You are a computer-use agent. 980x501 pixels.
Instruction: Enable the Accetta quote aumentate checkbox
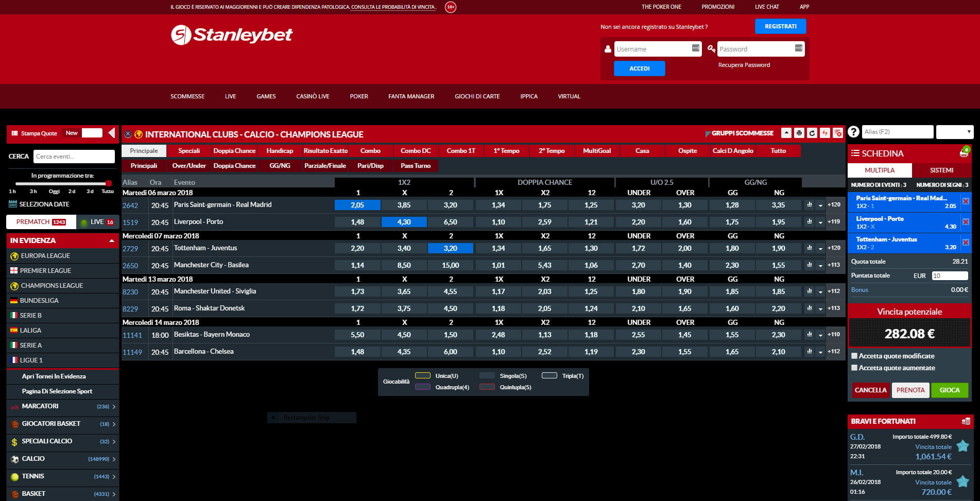(855, 368)
